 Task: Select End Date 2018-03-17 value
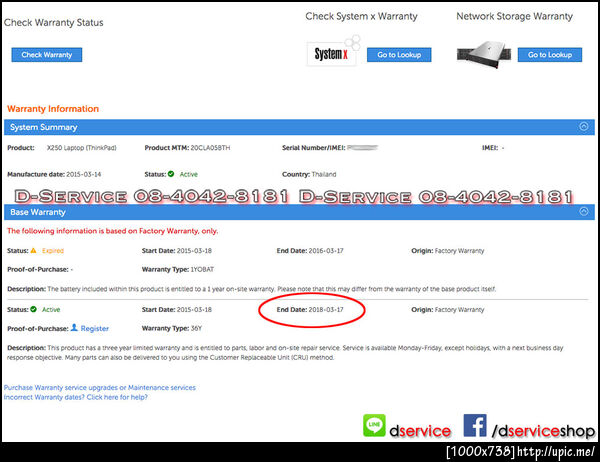326,309
